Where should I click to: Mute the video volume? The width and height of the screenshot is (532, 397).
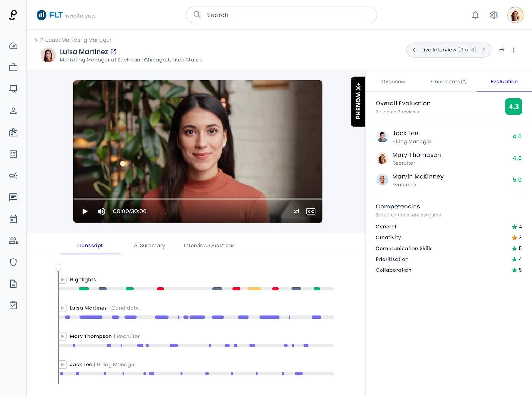point(101,211)
